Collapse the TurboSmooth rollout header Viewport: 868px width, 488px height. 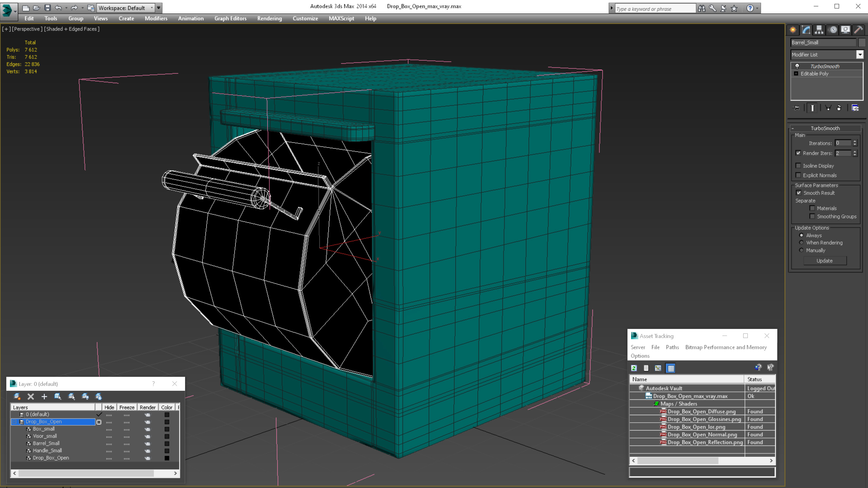click(x=825, y=128)
